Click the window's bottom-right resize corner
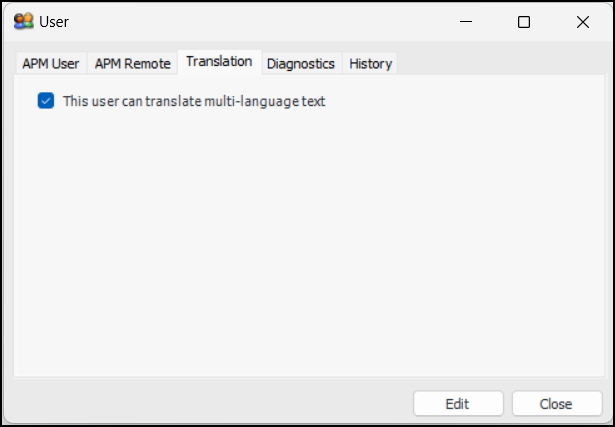This screenshot has height=427, width=615. click(x=609, y=421)
